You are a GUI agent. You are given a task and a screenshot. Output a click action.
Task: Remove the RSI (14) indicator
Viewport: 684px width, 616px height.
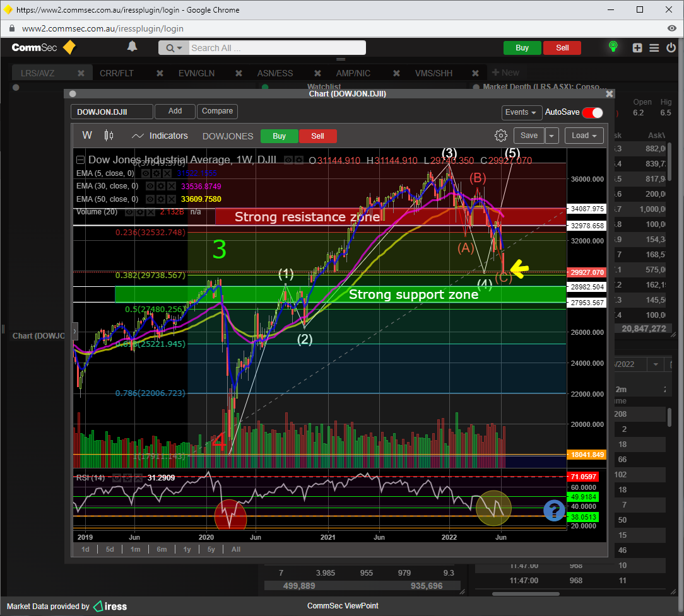[138, 478]
